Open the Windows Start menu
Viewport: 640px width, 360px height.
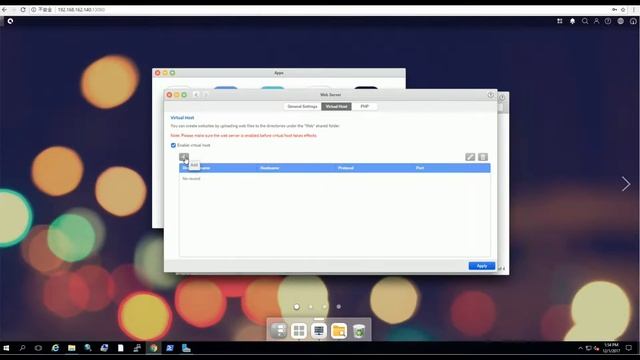pyautogui.click(x=6, y=348)
